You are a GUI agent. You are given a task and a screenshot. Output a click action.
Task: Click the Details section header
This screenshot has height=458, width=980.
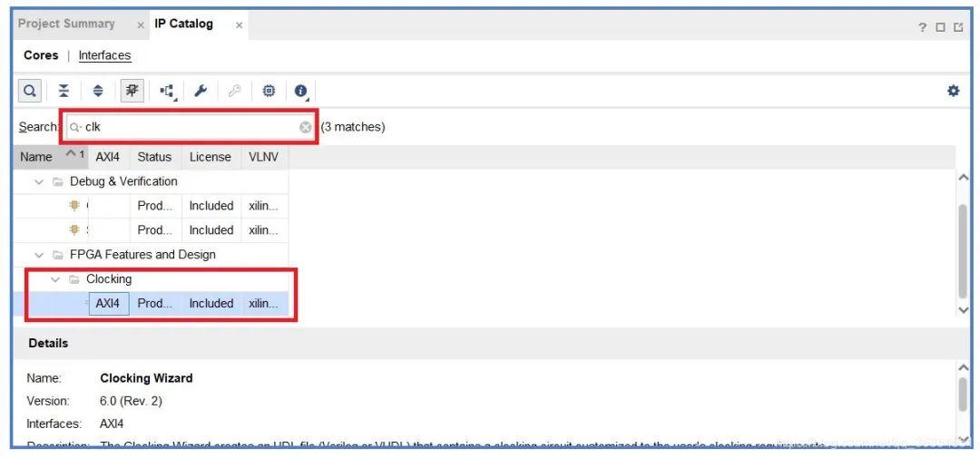pos(48,344)
